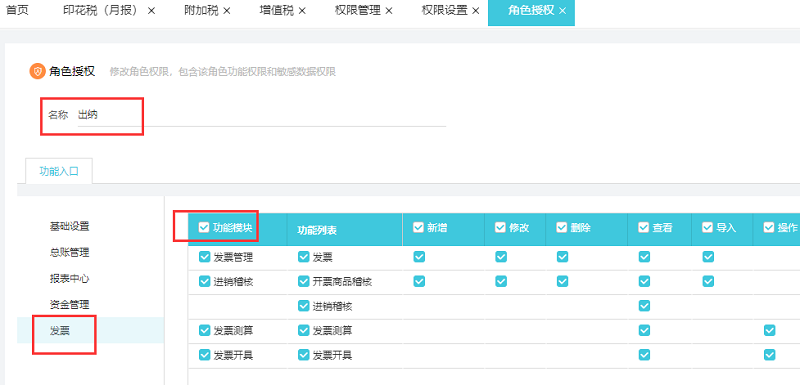800x385 pixels.
Task: Close the 权限设置 tab
Action: tap(476, 11)
